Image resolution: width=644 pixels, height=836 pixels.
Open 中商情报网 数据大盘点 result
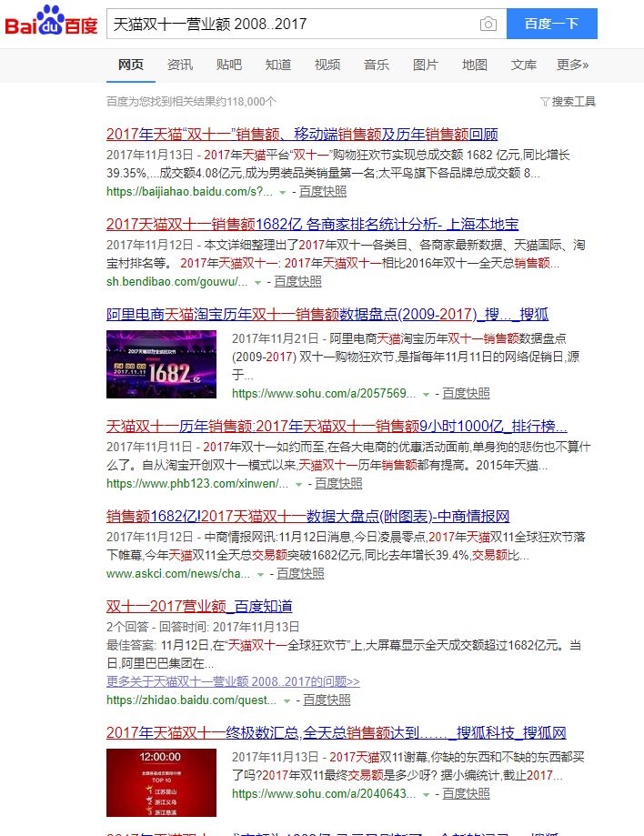pyautogui.click(x=307, y=516)
